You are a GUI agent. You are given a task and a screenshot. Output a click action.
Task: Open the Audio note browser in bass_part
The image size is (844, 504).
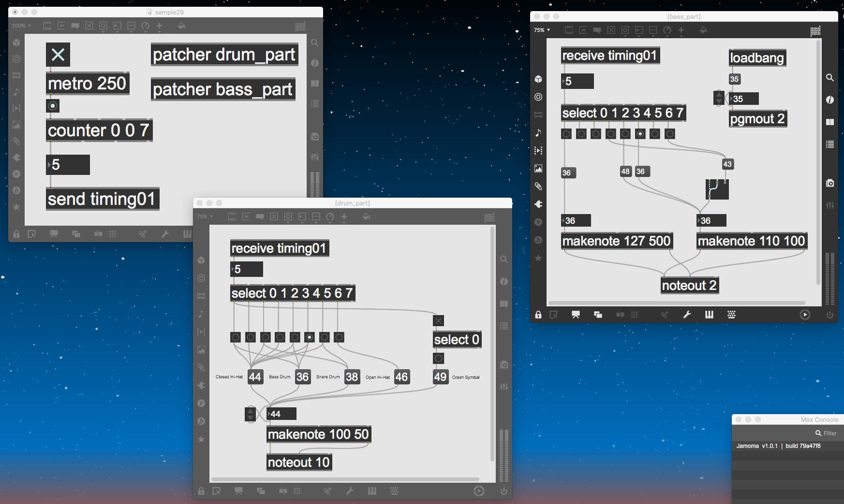tap(538, 133)
